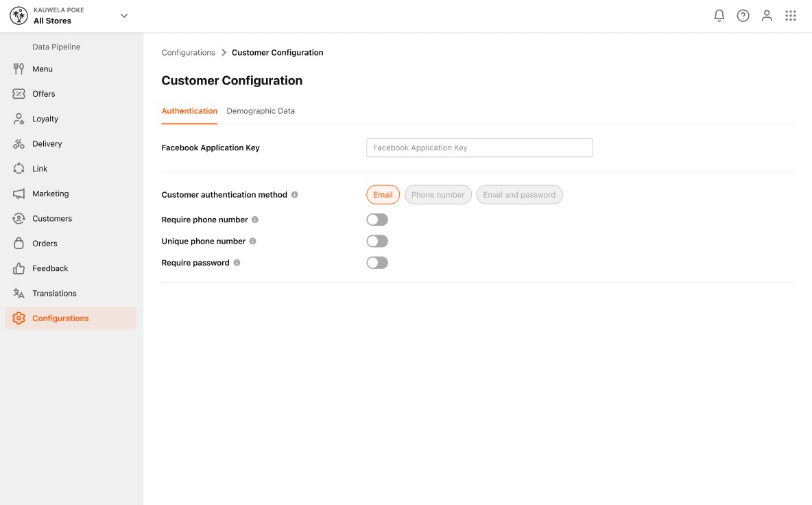Click the notifications bell

click(x=719, y=14)
